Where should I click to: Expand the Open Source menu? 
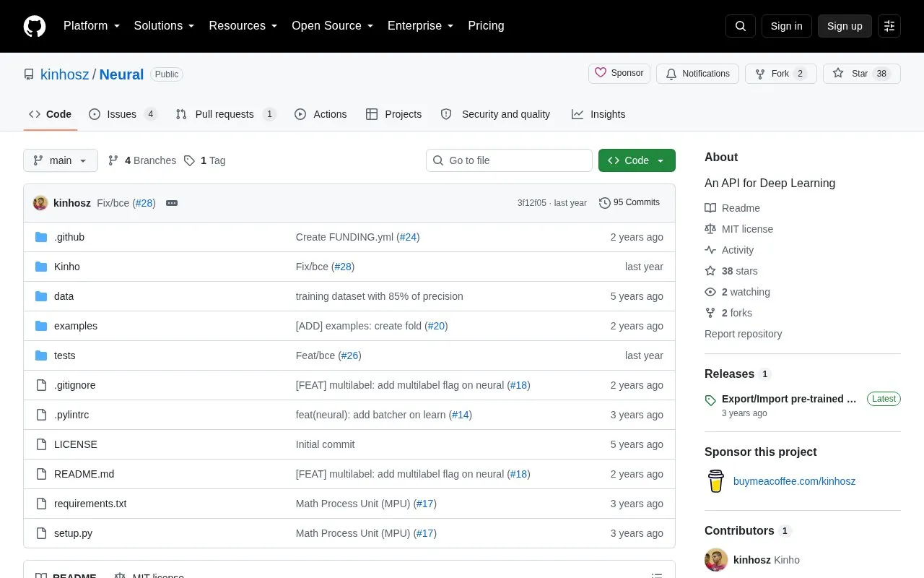[333, 26]
